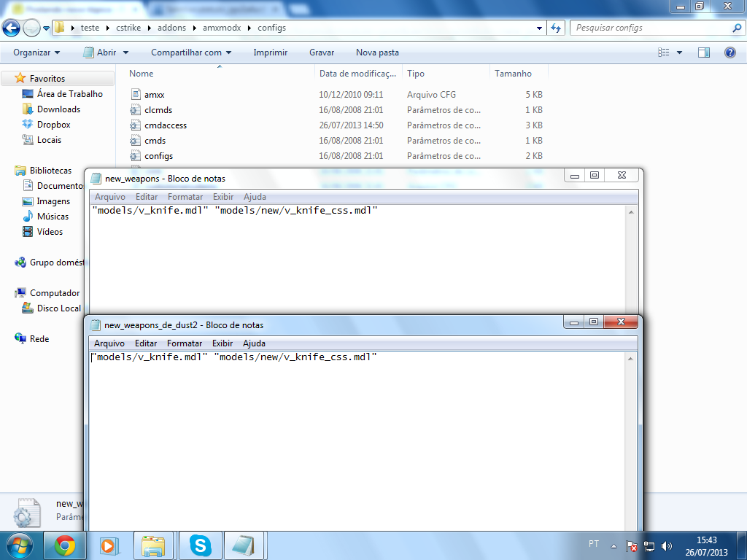Click the Gravar button in Explorer
This screenshot has height=560, width=747.
(322, 52)
